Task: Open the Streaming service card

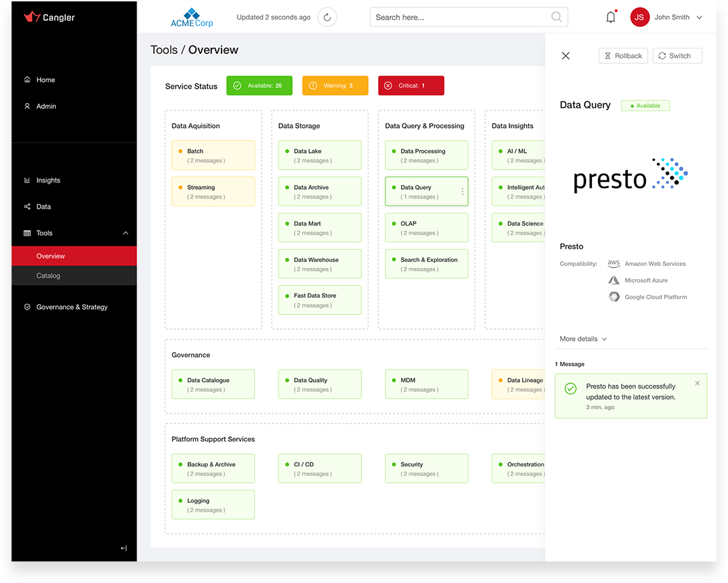Action: coord(213,191)
